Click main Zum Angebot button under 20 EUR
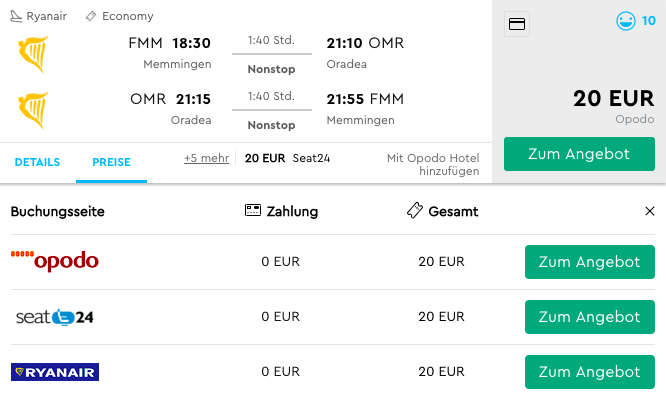 [579, 154]
